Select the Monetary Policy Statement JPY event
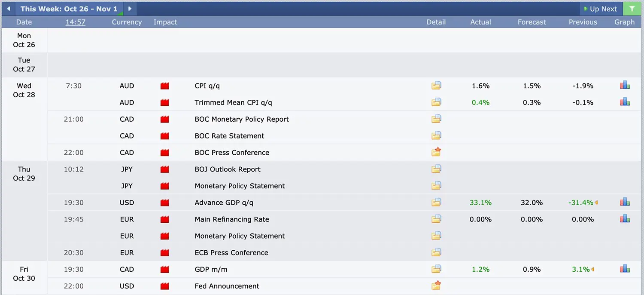Image resolution: width=644 pixels, height=295 pixels. coord(240,186)
